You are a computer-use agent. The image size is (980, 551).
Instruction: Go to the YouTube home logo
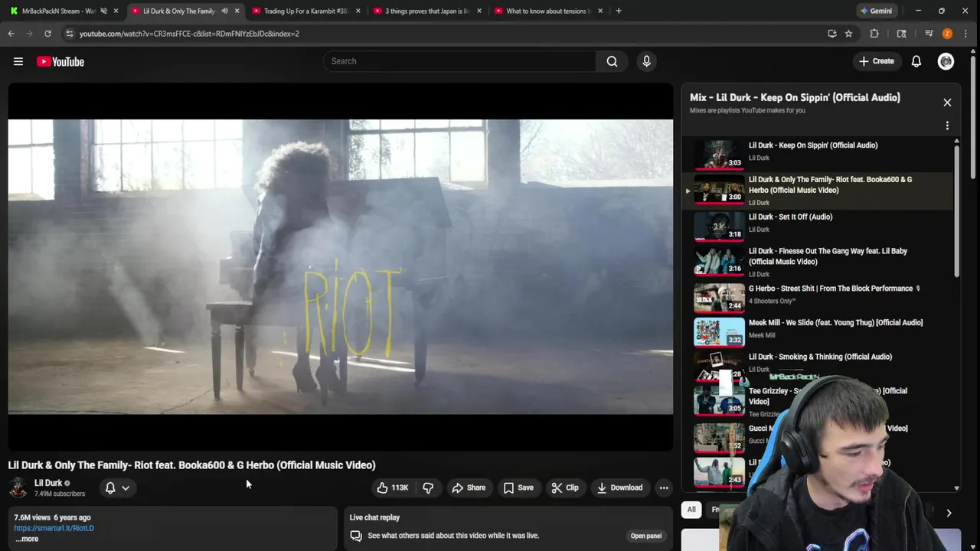coord(60,61)
